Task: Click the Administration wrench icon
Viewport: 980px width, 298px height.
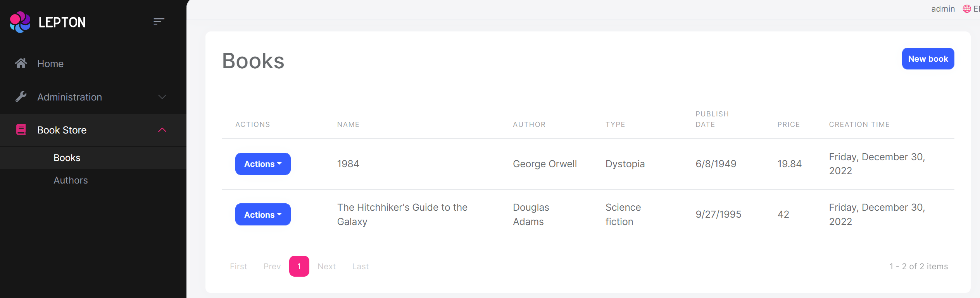Action: [x=21, y=97]
